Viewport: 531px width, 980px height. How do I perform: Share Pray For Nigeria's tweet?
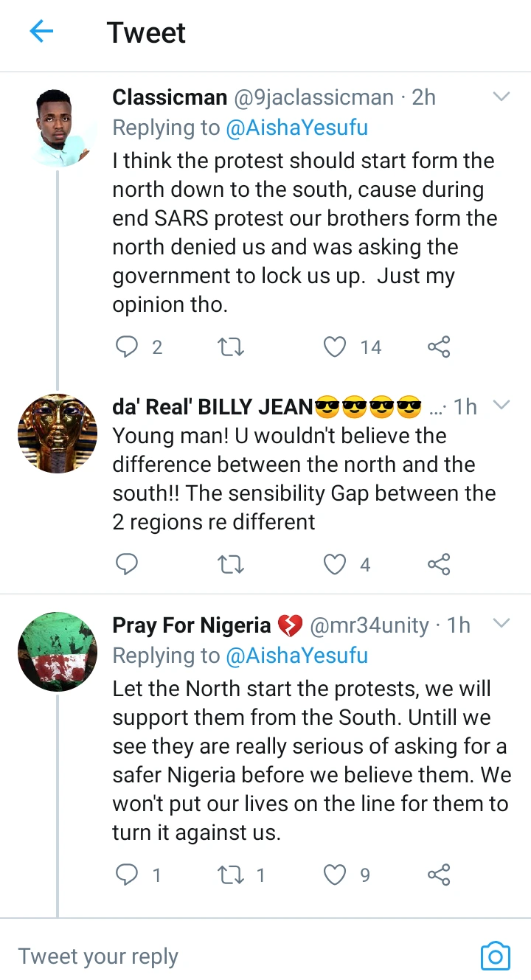point(439,875)
